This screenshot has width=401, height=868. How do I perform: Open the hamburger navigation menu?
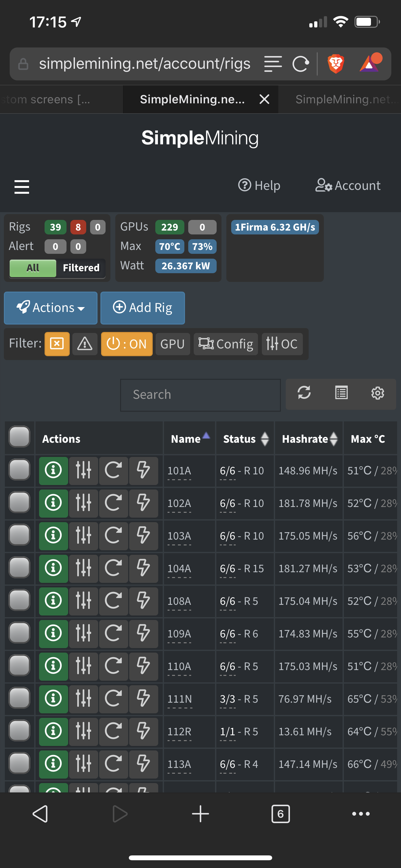tap(22, 187)
